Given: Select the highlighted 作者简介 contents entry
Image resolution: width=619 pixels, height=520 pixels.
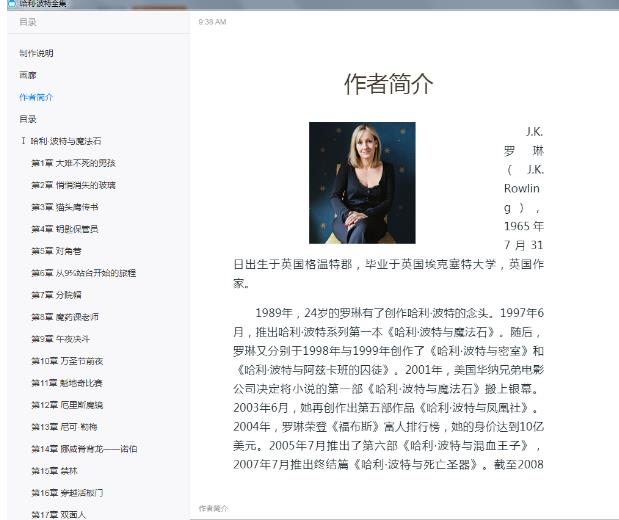Looking at the screenshot, I should pyautogui.click(x=36, y=97).
